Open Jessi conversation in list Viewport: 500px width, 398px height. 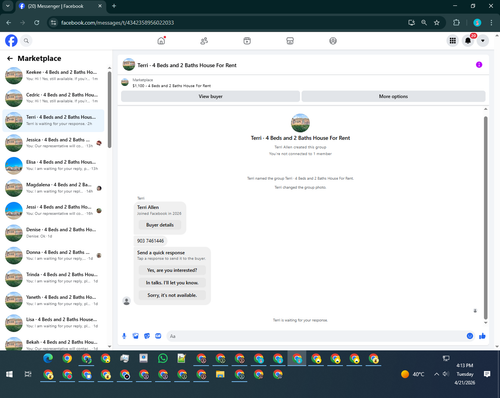(x=53, y=210)
